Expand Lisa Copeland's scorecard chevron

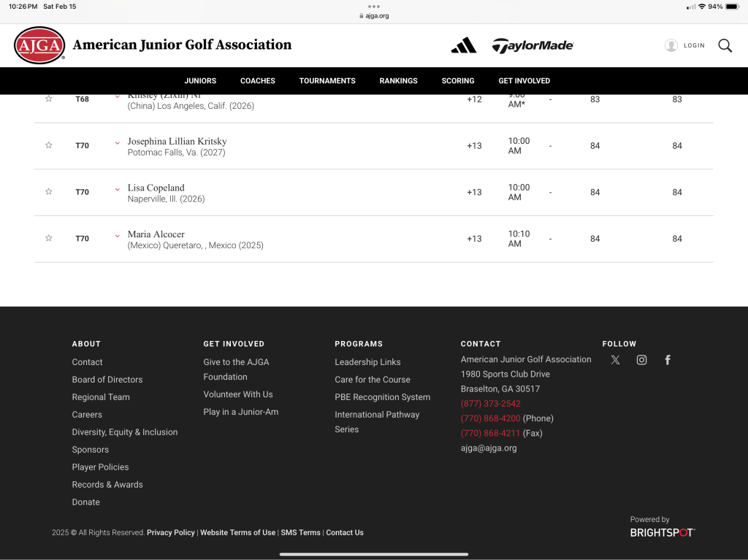tap(117, 190)
